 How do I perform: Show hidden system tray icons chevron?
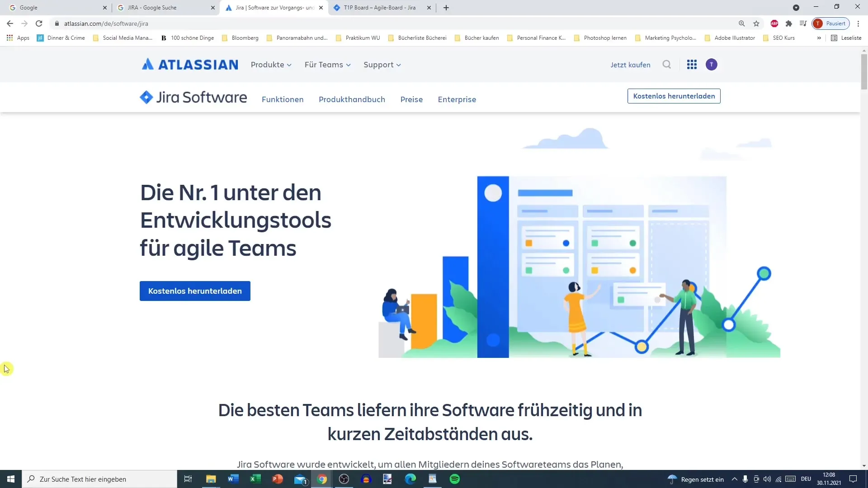tap(734, 479)
